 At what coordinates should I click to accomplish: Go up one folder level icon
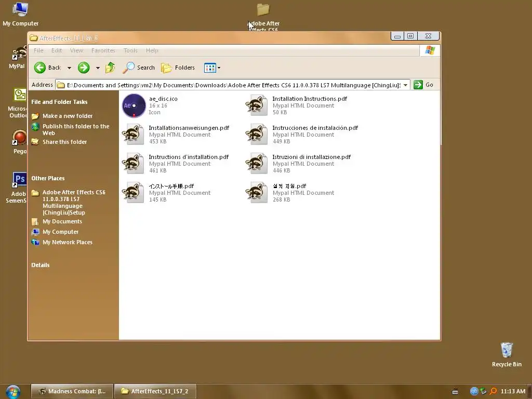[110, 68]
